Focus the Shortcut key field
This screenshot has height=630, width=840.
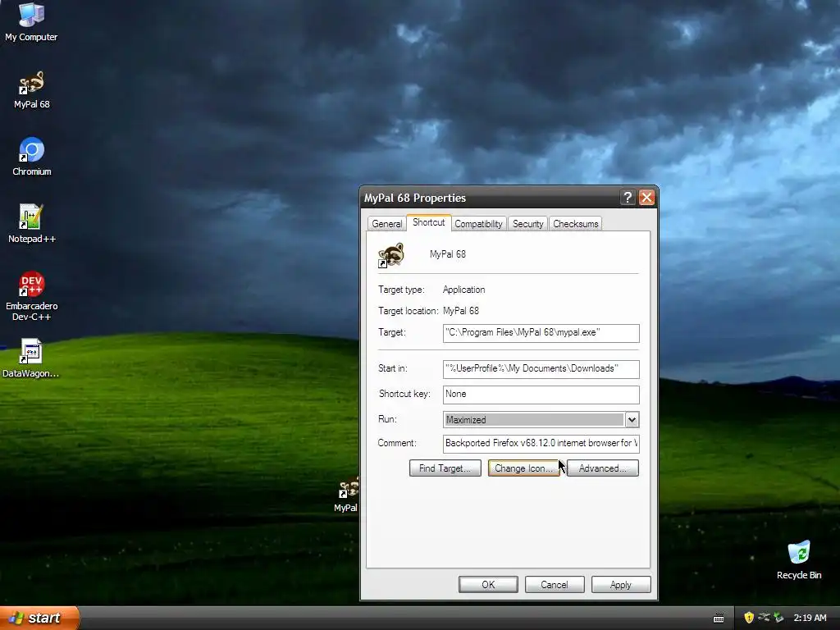541,395
